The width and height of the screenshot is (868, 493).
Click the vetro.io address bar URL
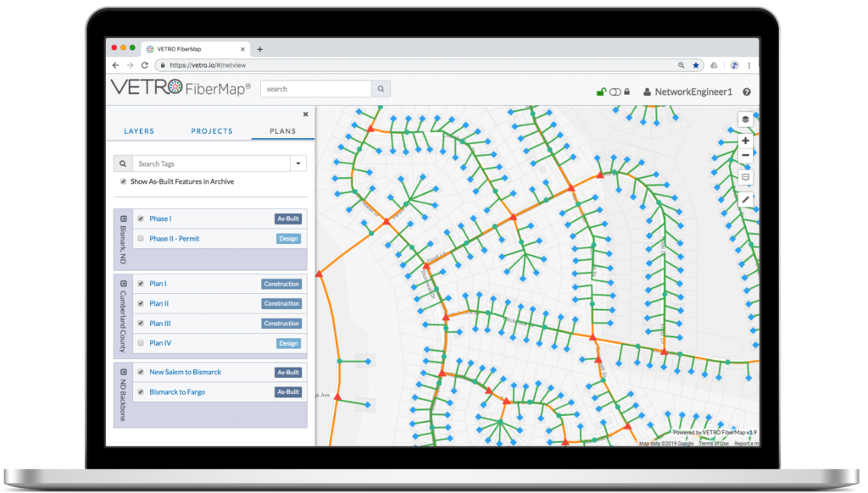point(208,65)
